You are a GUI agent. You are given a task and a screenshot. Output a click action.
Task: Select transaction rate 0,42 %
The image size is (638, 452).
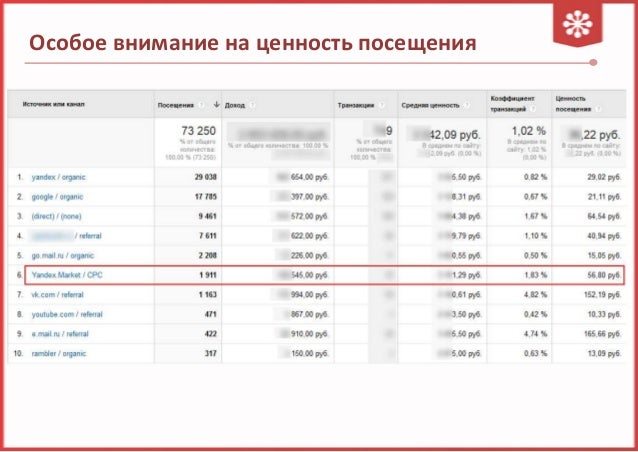point(535,314)
